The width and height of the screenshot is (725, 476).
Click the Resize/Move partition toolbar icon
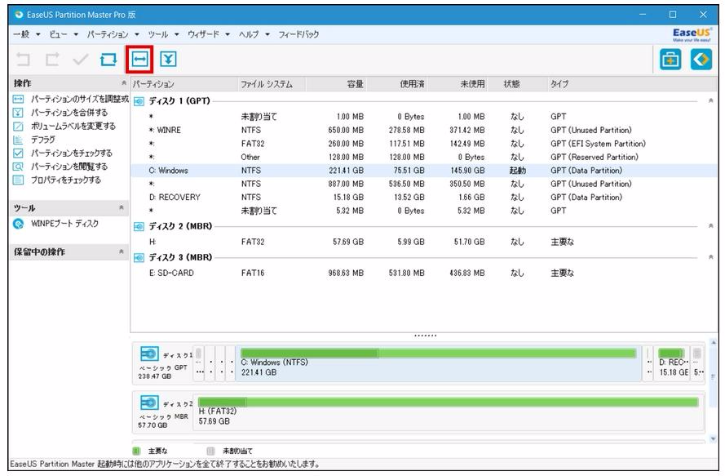coord(140,59)
